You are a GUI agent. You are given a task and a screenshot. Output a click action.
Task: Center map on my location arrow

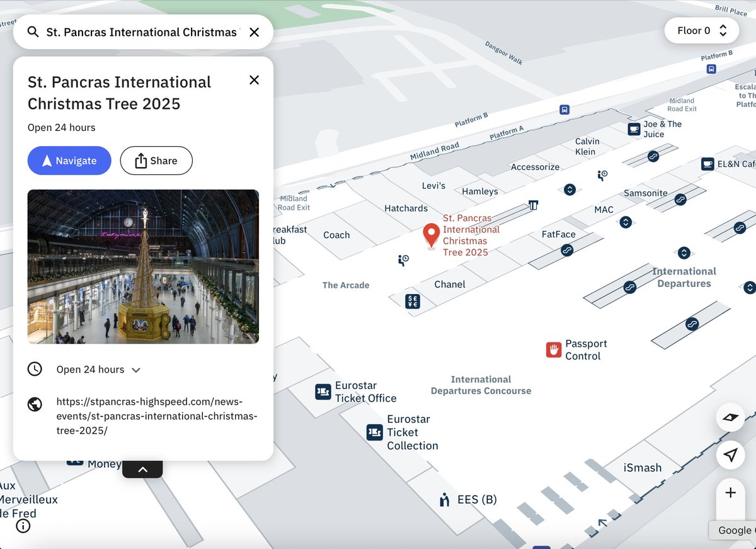(x=731, y=455)
